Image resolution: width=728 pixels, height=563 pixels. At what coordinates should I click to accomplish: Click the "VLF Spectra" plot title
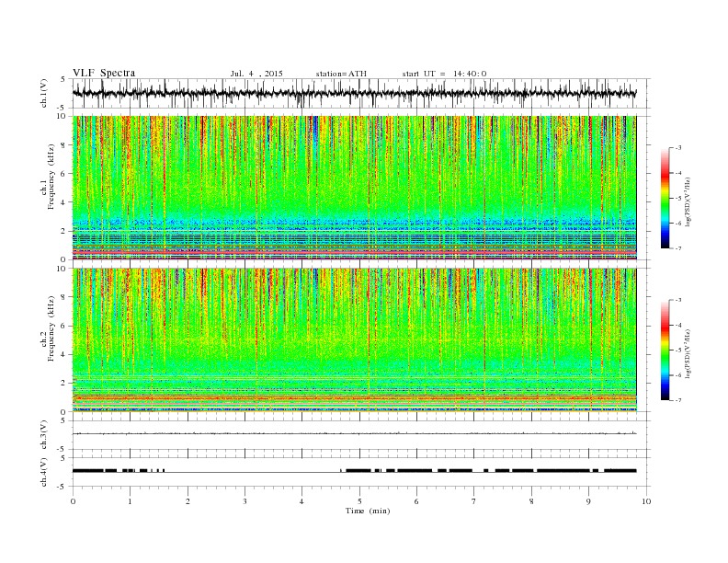[x=104, y=73]
